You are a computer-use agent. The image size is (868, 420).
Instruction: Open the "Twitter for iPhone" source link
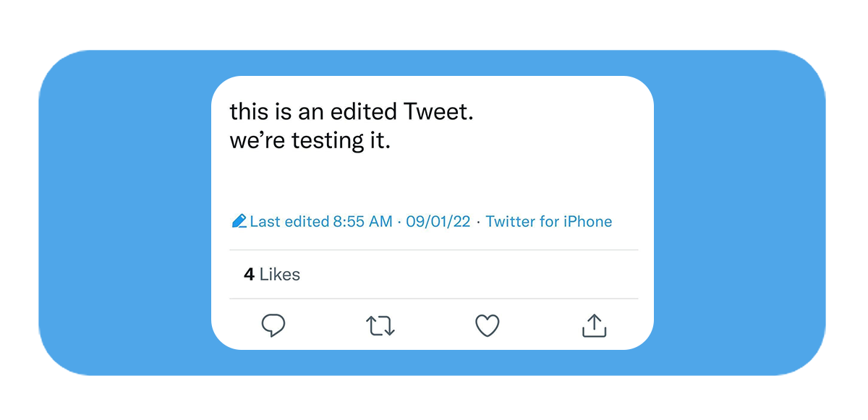tap(548, 221)
